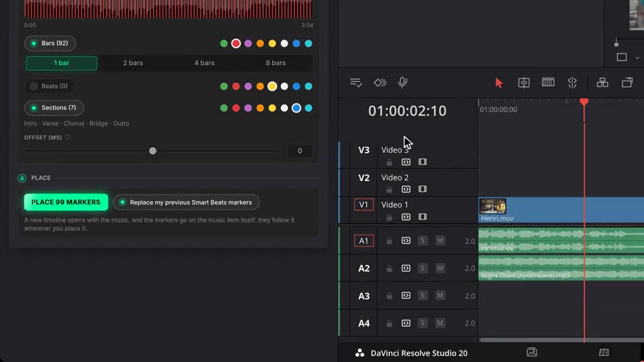Image resolution: width=644 pixels, height=362 pixels.
Task: Select the 2 bars interval tab
Action: point(133,63)
